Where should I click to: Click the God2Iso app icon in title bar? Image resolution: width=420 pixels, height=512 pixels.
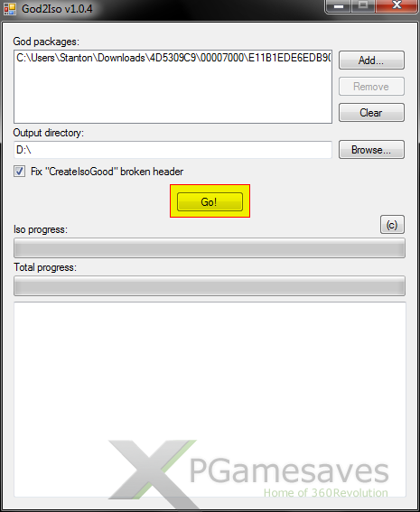click(10, 9)
